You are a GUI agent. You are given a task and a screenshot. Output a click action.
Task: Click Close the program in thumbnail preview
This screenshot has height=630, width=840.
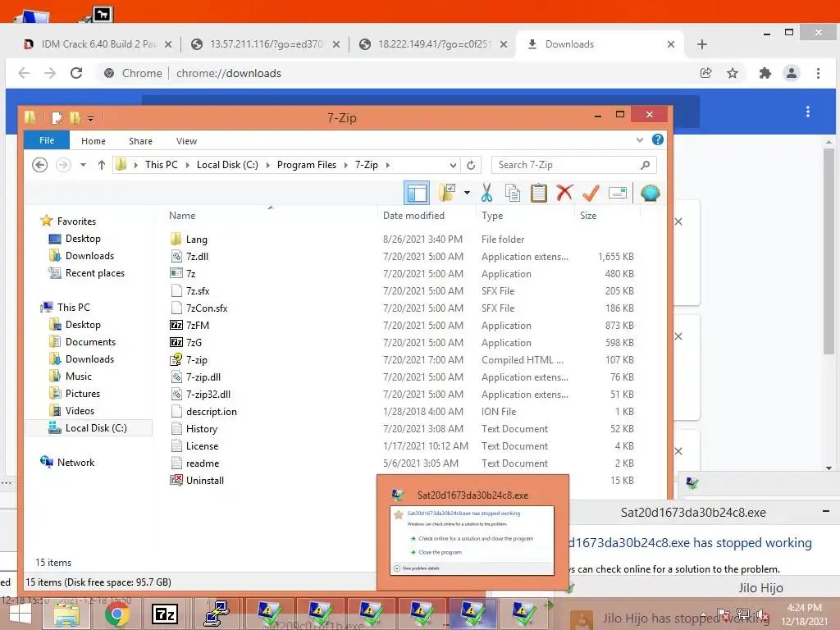(440, 552)
